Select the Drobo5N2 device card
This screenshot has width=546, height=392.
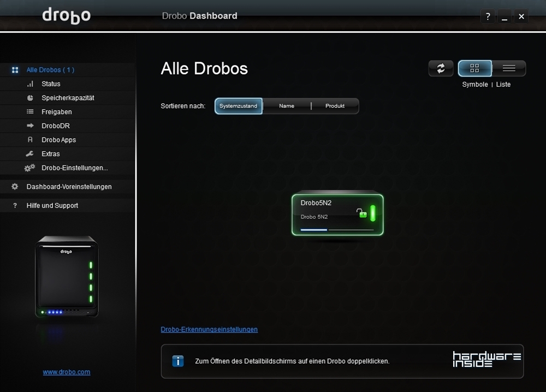[337, 215]
